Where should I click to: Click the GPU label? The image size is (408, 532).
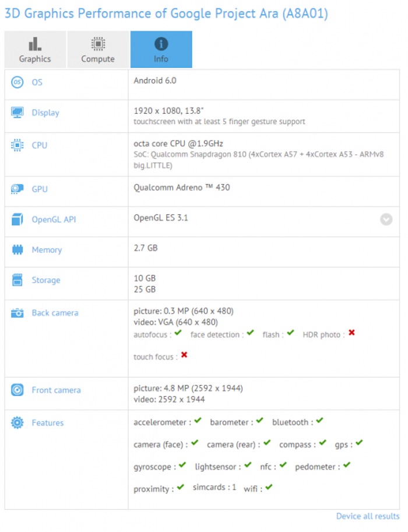tap(40, 189)
